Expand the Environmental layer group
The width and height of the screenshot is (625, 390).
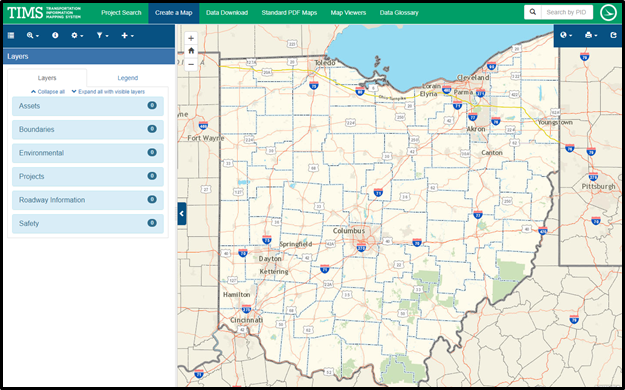[88, 153]
